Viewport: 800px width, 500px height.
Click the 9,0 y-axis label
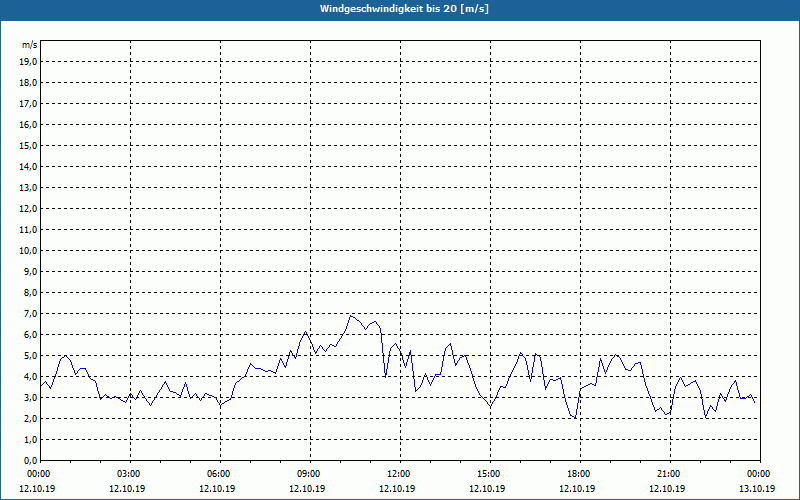[30, 271]
